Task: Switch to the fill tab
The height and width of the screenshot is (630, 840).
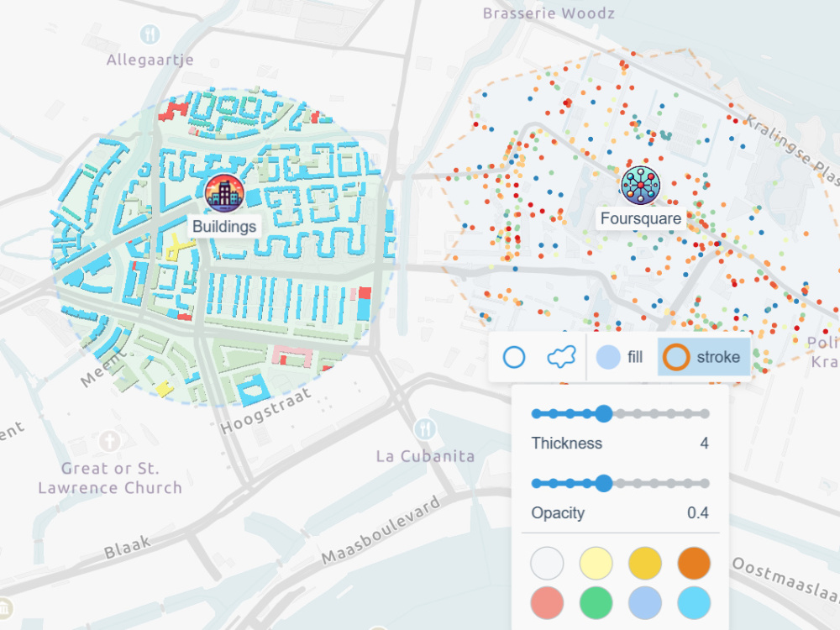Action: click(x=620, y=357)
